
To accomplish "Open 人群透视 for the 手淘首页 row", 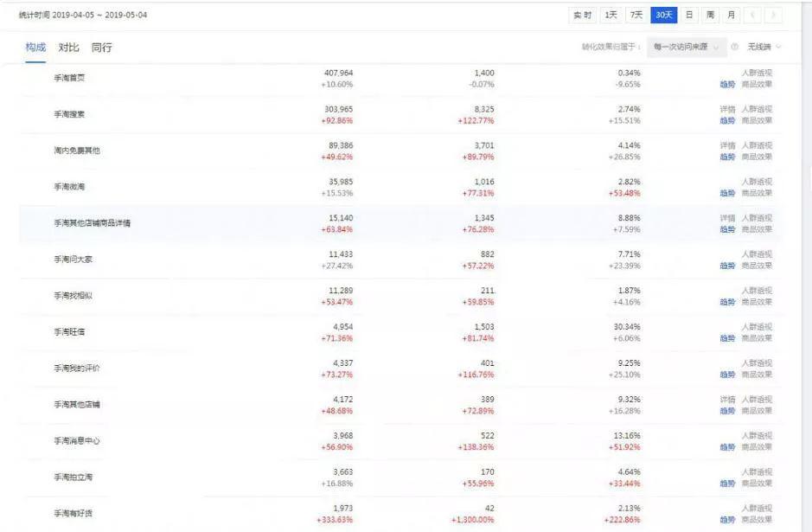I will (x=757, y=73).
